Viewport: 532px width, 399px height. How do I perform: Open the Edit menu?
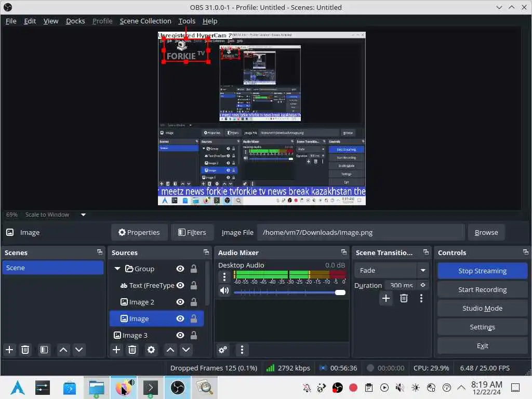30,21
